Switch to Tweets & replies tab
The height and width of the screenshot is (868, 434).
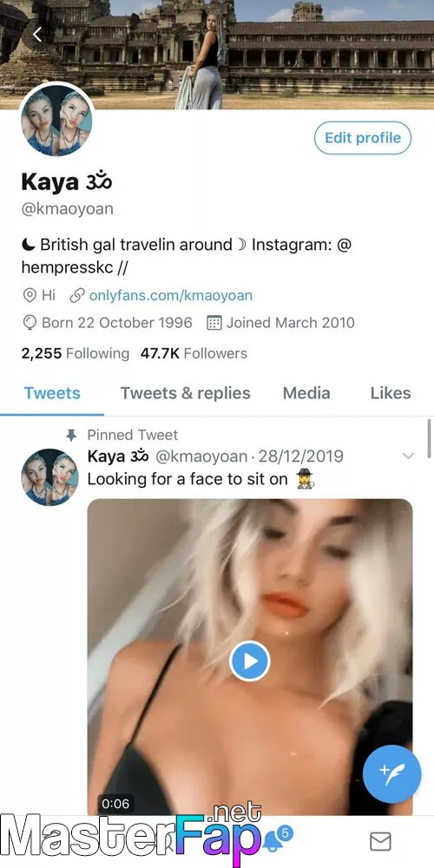click(x=186, y=393)
